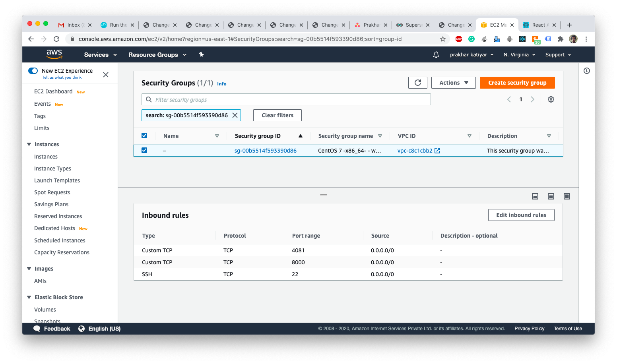Viewport: 617px width, 364px height.
Task: Refresh the security groups list
Action: click(418, 83)
